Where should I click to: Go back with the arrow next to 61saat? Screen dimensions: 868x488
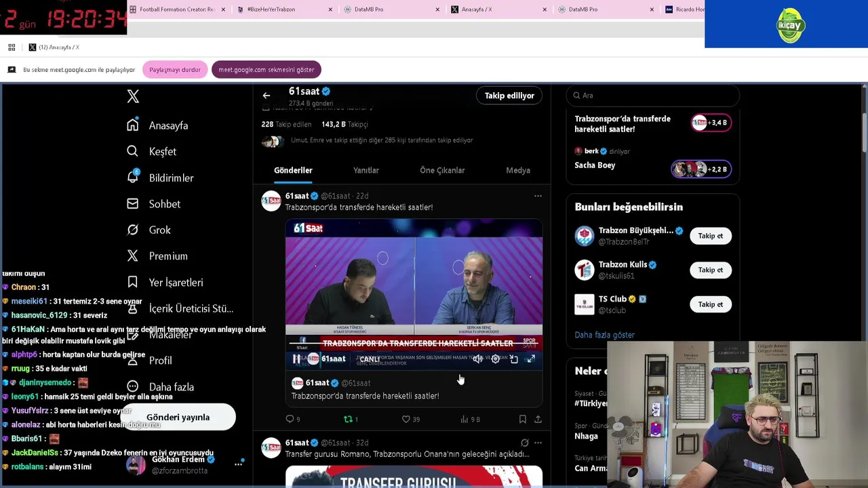pos(267,96)
